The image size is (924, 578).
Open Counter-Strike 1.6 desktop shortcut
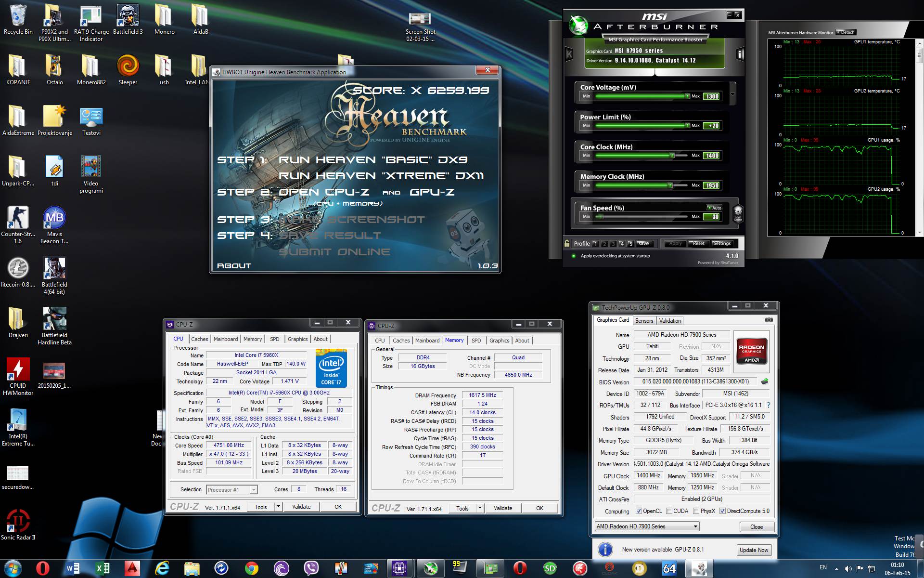coord(18,225)
